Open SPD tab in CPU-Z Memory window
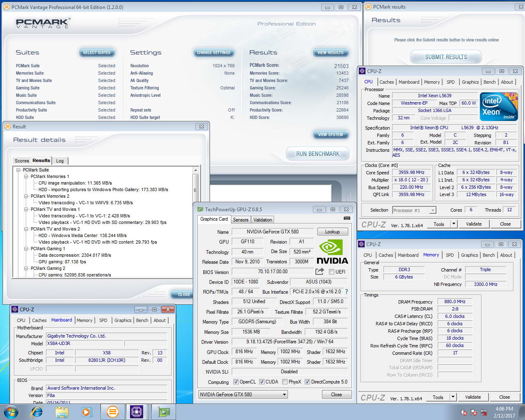Image resolution: width=525 pixels, height=420 pixels. click(450, 255)
